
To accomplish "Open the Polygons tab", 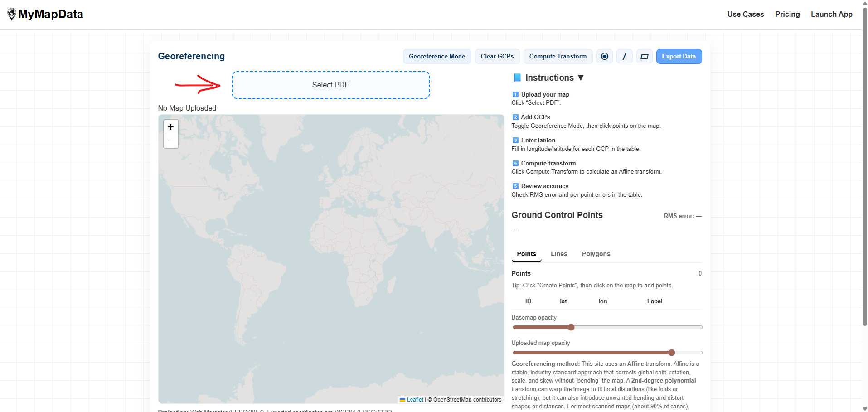I will tap(596, 254).
